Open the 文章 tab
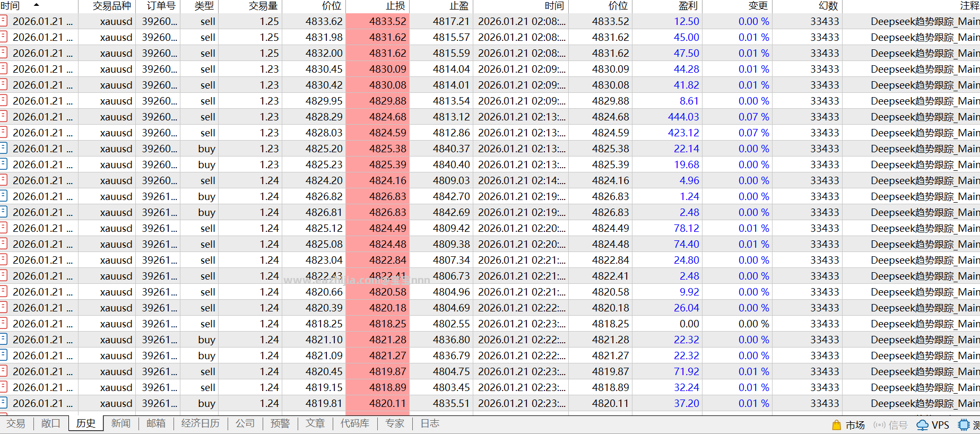The height and width of the screenshot is (434, 980). (315, 423)
